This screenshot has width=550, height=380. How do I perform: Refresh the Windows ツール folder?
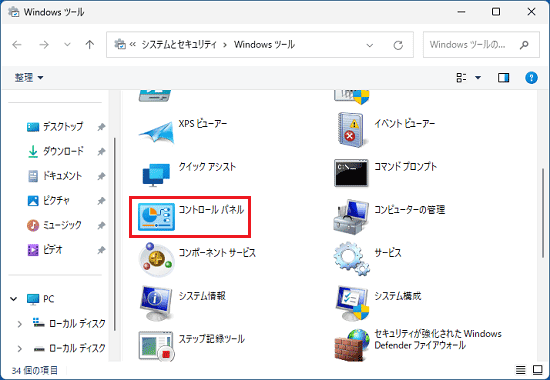pyautogui.click(x=398, y=45)
